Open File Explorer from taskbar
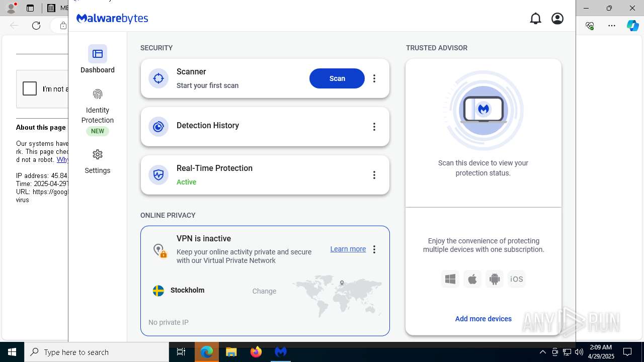644x362 pixels. click(x=231, y=352)
